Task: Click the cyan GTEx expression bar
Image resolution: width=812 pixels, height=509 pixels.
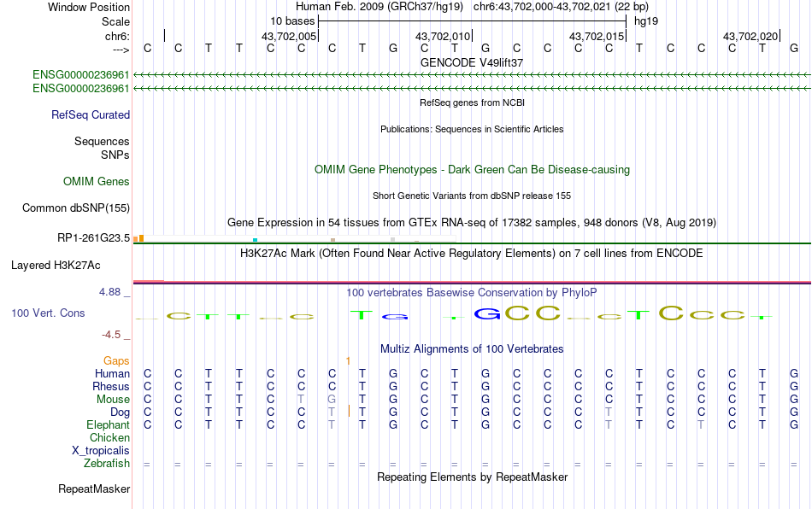Action: pyautogui.click(x=255, y=240)
